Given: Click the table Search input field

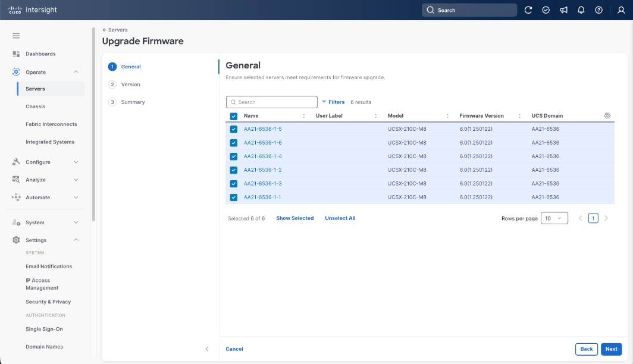Looking at the screenshot, I should (272, 102).
